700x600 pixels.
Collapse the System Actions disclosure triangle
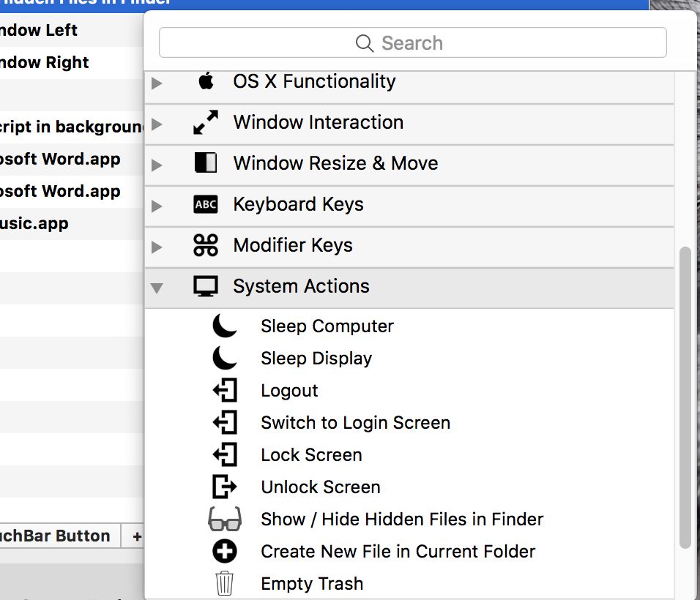pos(157,287)
